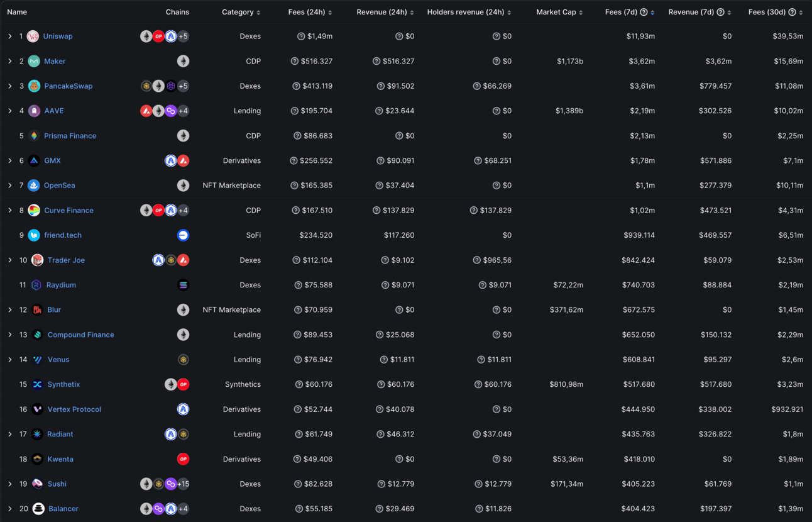
Task: Click the AAVE ghost logo icon
Action: click(x=34, y=111)
